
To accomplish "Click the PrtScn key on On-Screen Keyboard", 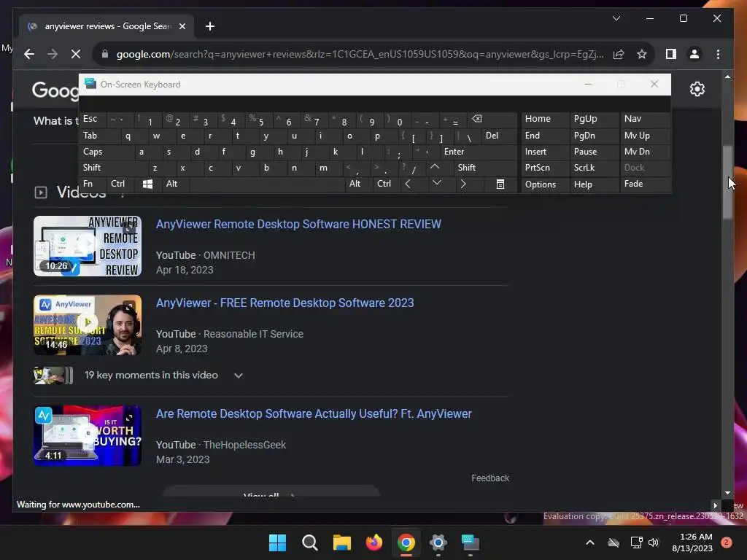I will click(546, 168).
